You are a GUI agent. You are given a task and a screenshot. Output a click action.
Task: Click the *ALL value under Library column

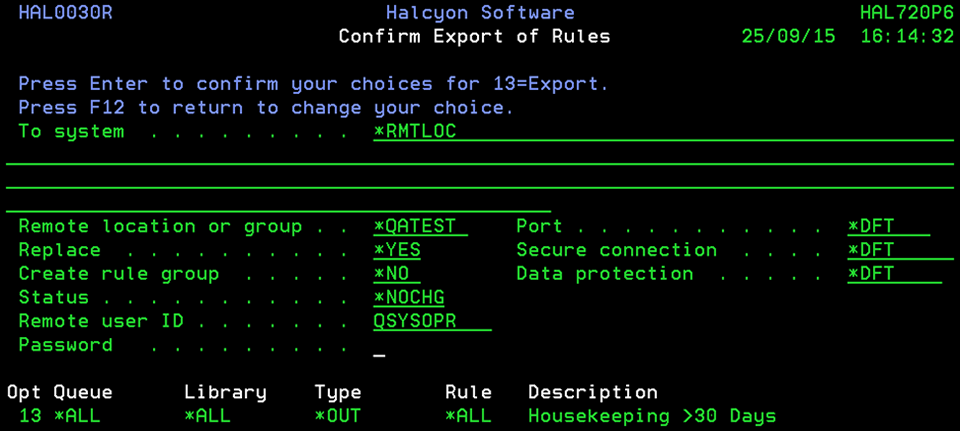tap(208, 416)
